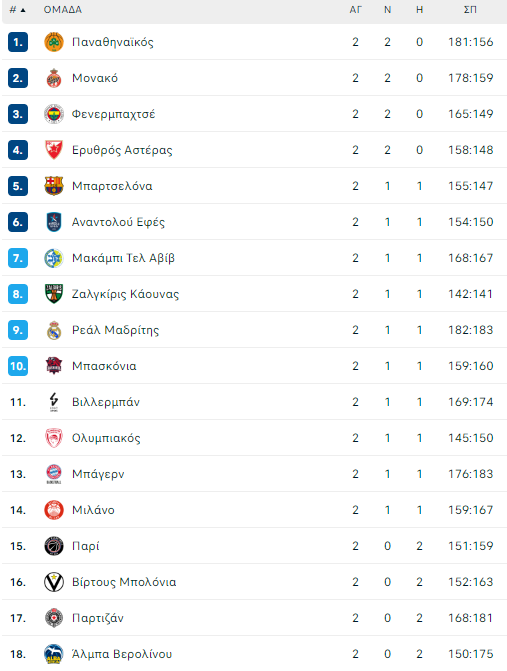Sort by the Ν wins column header
The image size is (507, 671).
[x=388, y=9]
